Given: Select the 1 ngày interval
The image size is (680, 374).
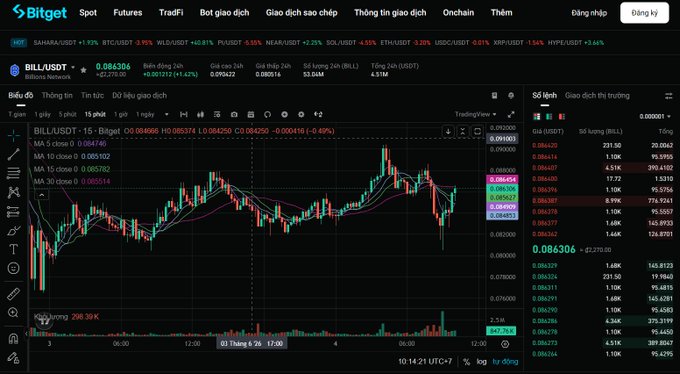Looking at the screenshot, I should tap(145, 115).
